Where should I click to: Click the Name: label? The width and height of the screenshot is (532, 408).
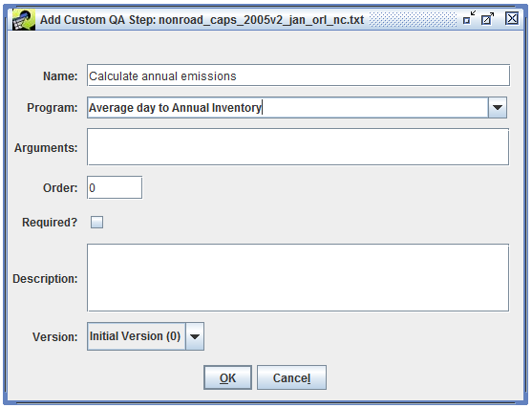60,76
